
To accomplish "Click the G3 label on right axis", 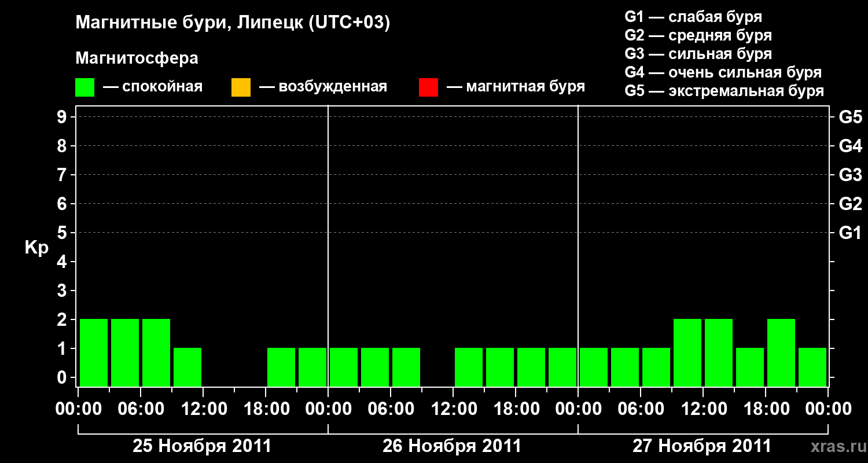I will pos(850,175).
